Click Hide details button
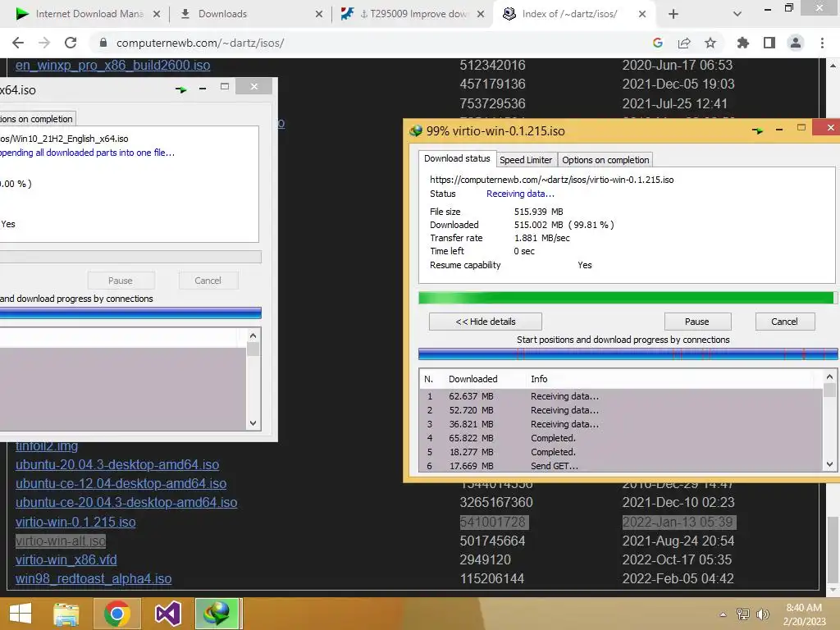 pos(486,322)
